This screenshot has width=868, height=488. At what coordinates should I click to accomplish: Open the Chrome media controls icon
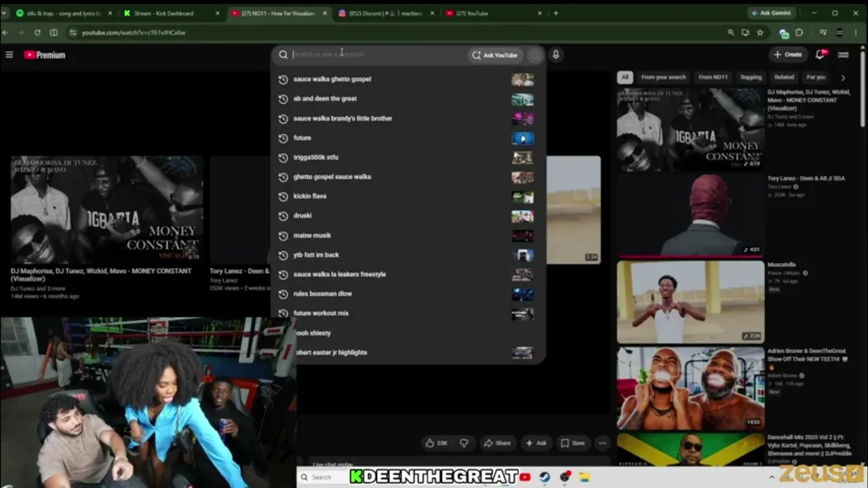823,33
